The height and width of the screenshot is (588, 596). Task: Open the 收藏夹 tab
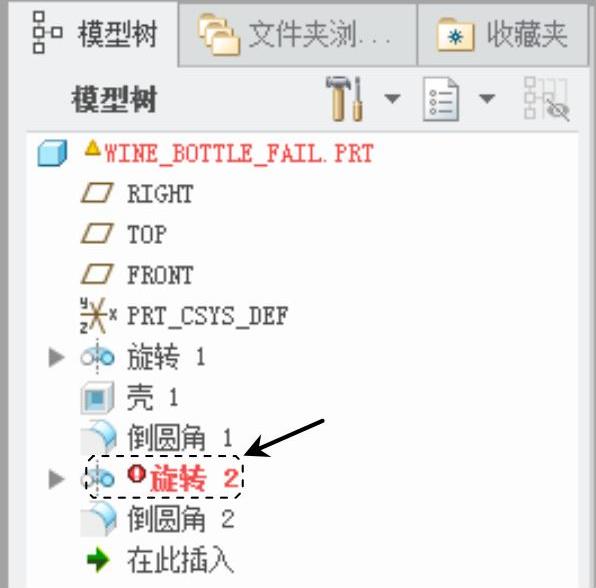tap(502, 35)
